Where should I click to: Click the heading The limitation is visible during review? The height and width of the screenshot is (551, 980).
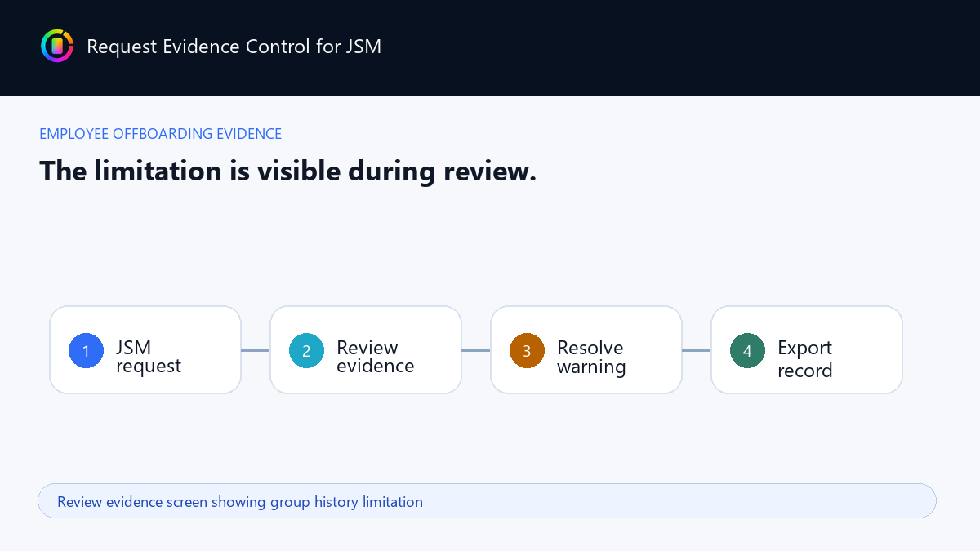[x=288, y=171]
